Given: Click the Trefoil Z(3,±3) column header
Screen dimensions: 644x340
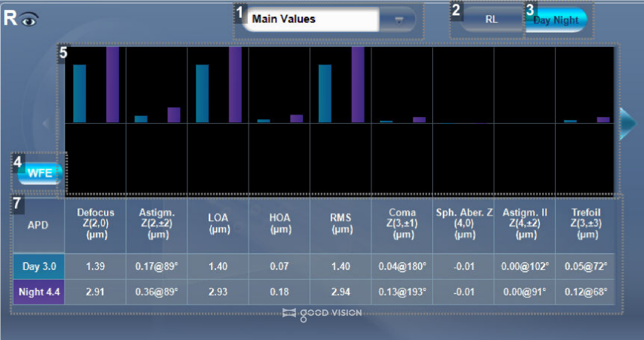Looking at the screenshot, I should click(586, 223).
